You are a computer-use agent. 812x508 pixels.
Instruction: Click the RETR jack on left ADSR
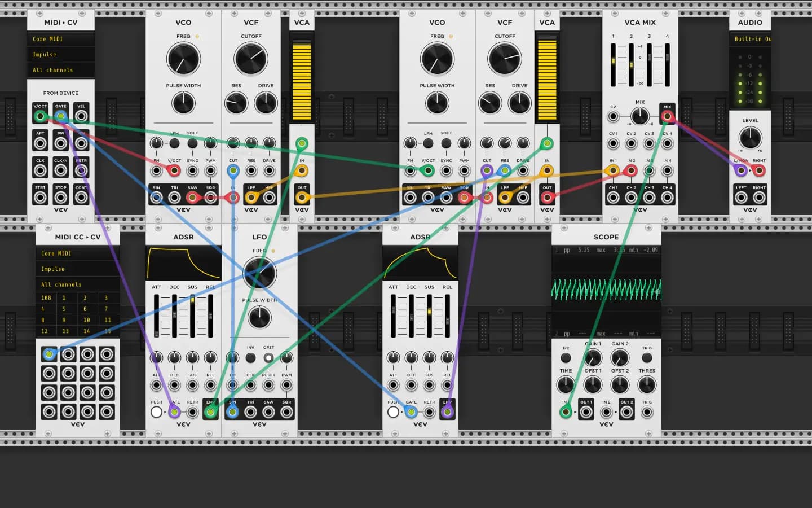click(192, 412)
